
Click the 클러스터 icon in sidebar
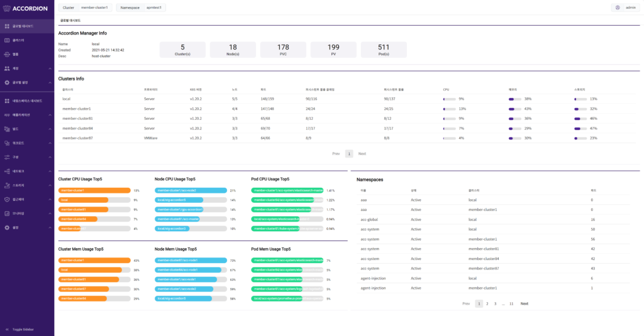7,40
